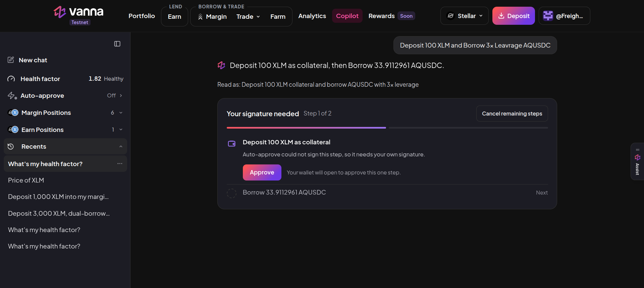Click the Margin chevrons icon
This screenshot has width=644, height=288.
pos(200,17)
